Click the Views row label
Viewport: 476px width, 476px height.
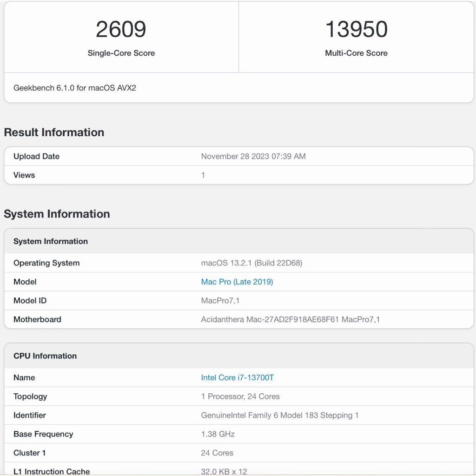[x=24, y=175]
